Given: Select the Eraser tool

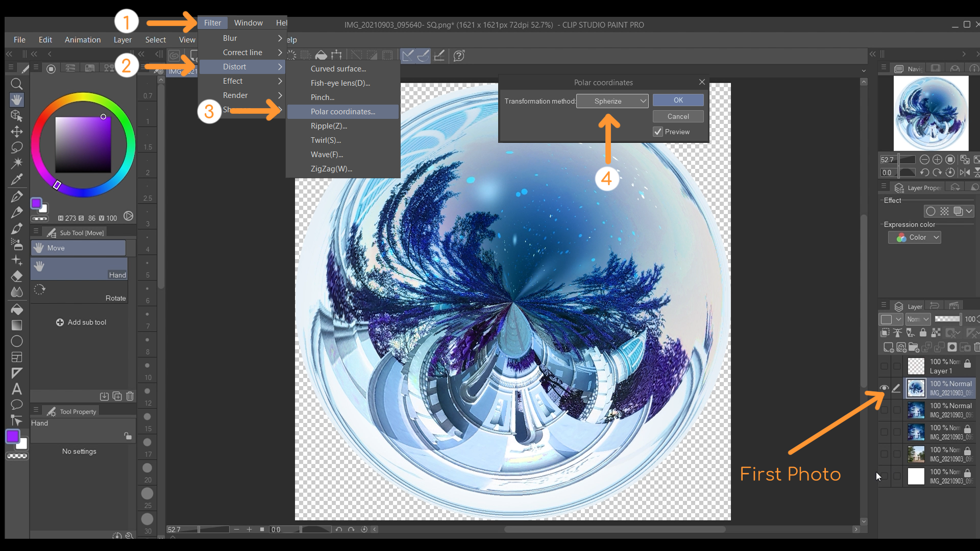Looking at the screenshot, I should coord(17,276).
